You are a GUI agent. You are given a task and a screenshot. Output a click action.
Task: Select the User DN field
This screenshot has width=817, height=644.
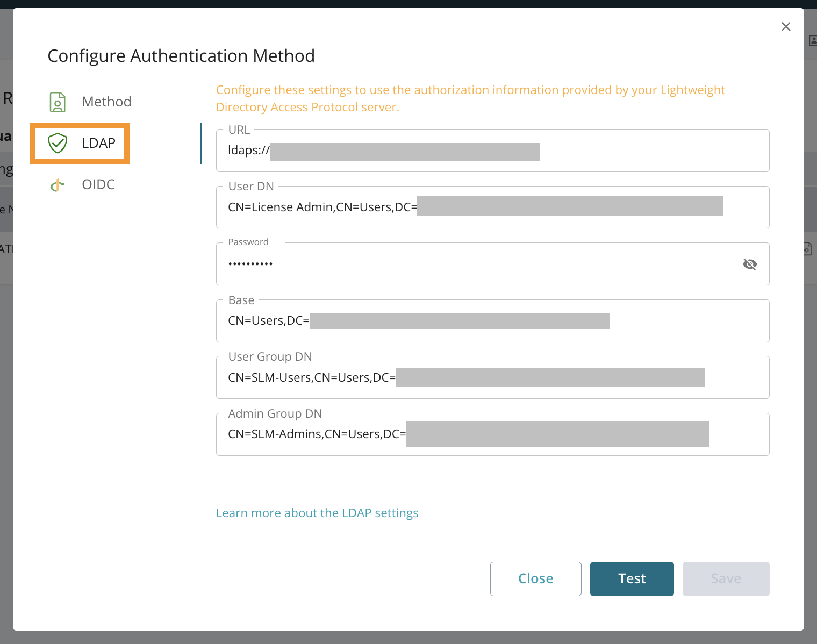(492, 207)
